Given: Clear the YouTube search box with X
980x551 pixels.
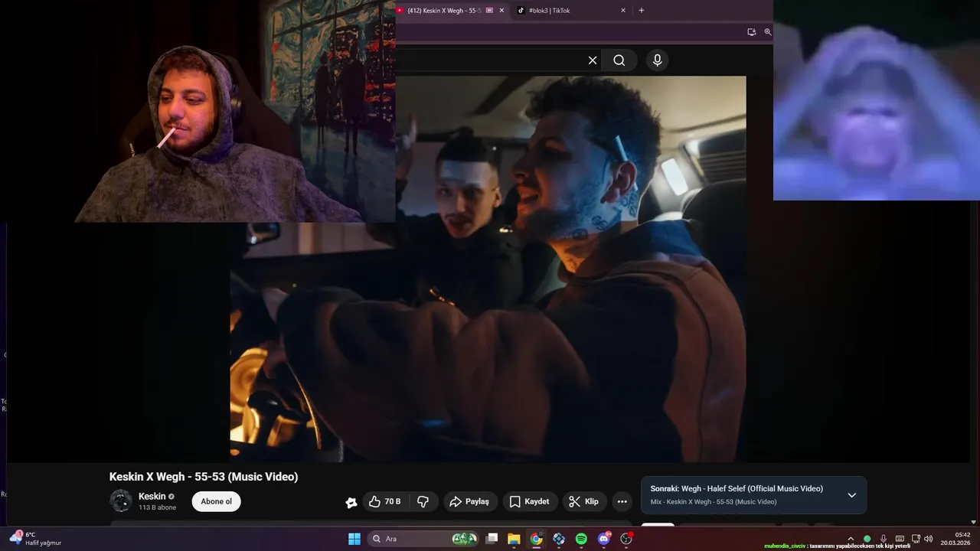Looking at the screenshot, I should click(592, 60).
